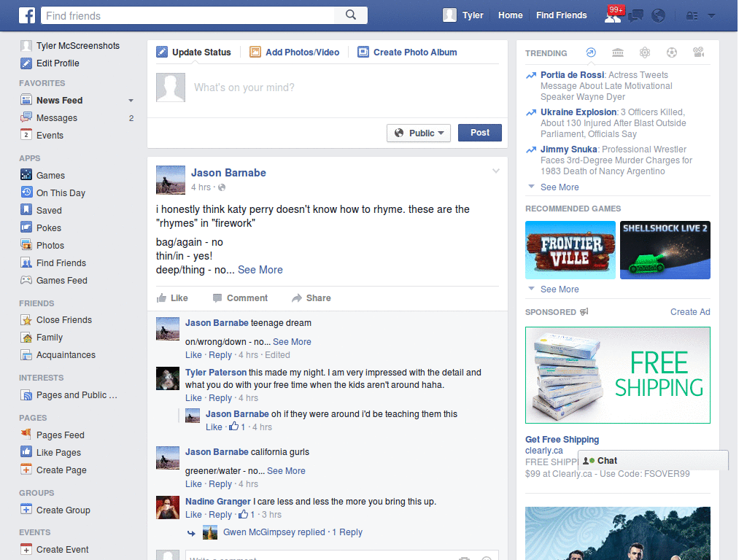
Task: Click the Create Ad link
Action: pos(690,311)
